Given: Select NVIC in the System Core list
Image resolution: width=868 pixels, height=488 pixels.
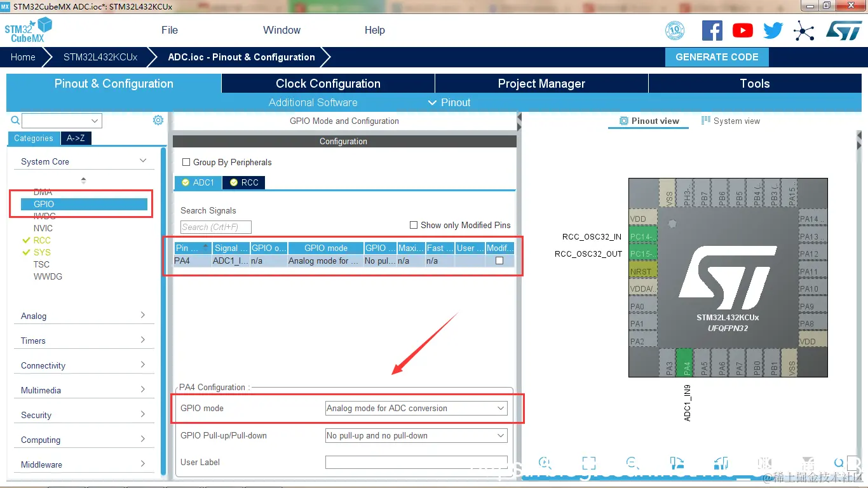Looking at the screenshot, I should point(43,228).
